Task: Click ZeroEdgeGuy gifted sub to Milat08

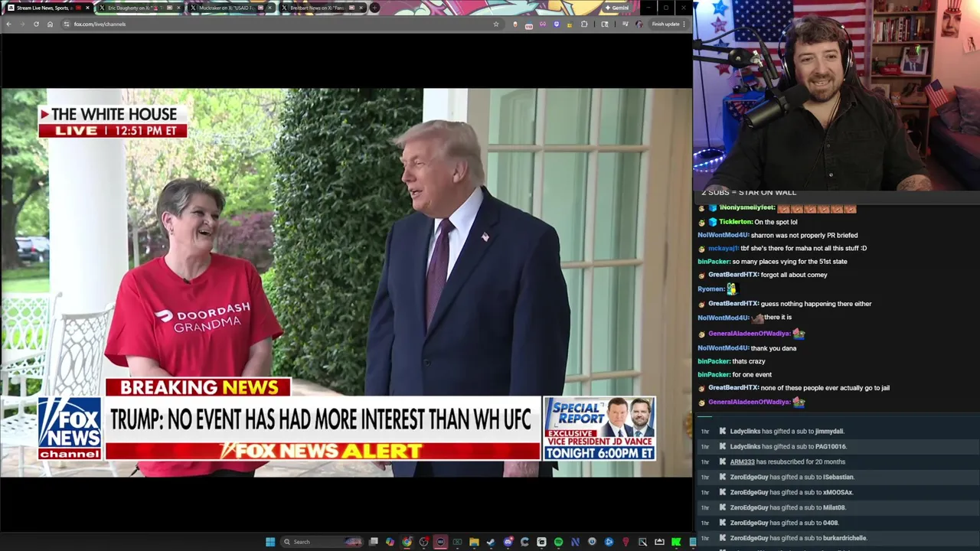Action: click(x=788, y=508)
